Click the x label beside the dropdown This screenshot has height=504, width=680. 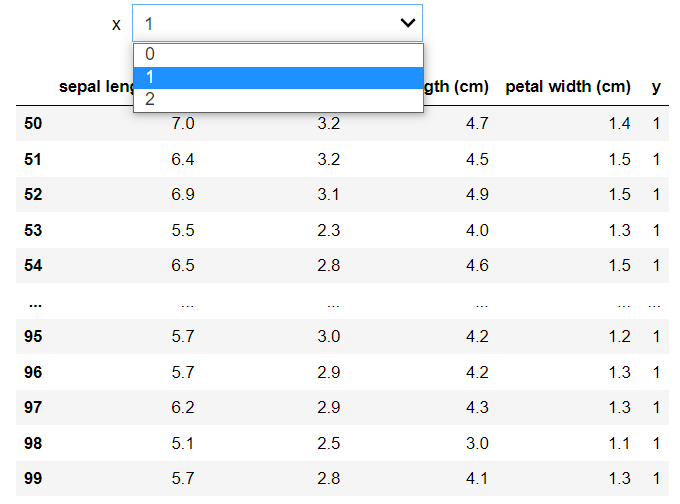[116, 24]
